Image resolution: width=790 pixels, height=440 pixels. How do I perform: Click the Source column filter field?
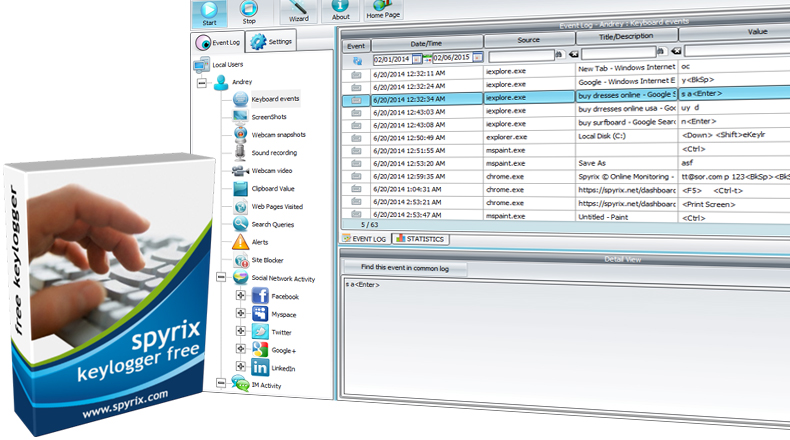(521, 57)
